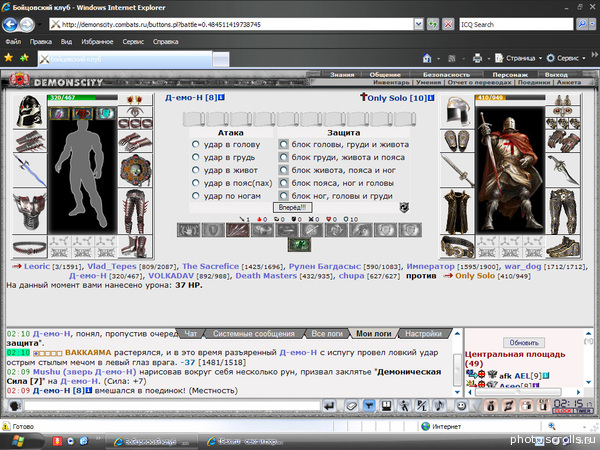Screen dimensions: 600x450
Task: Open info icon next to Д-емо-Н [8]
Action: (222, 98)
